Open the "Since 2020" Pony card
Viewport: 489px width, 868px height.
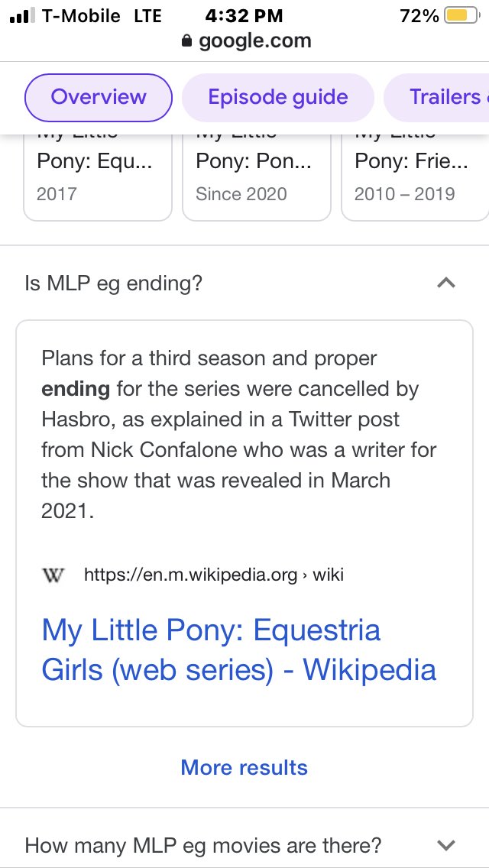[256, 177]
